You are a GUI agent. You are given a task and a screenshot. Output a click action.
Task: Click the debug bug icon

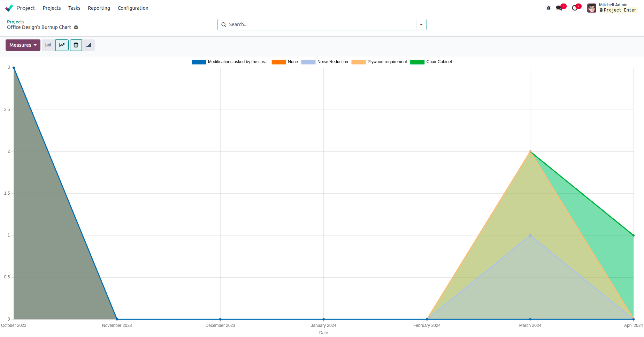(x=549, y=8)
